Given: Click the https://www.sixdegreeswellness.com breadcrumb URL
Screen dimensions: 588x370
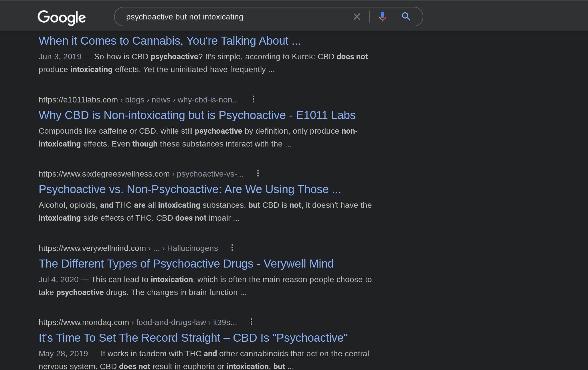Looking at the screenshot, I should click(x=141, y=174).
